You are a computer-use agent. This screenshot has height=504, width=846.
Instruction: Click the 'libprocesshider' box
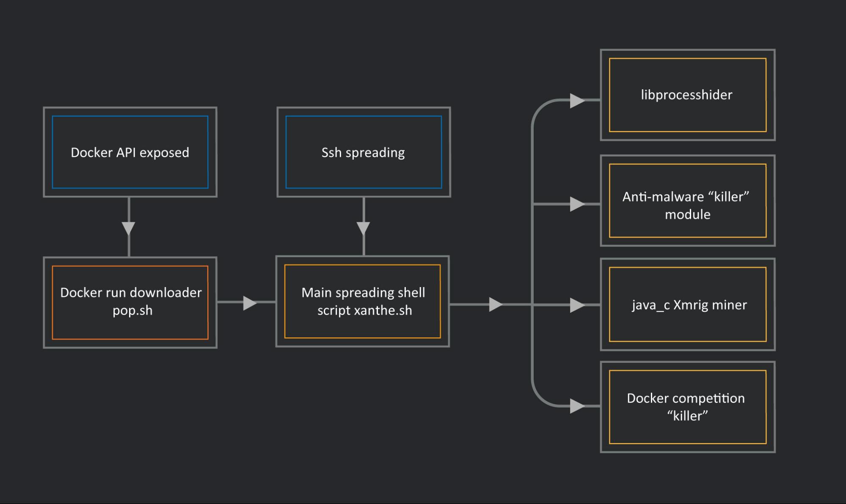pyautogui.click(x=687, y=95)
